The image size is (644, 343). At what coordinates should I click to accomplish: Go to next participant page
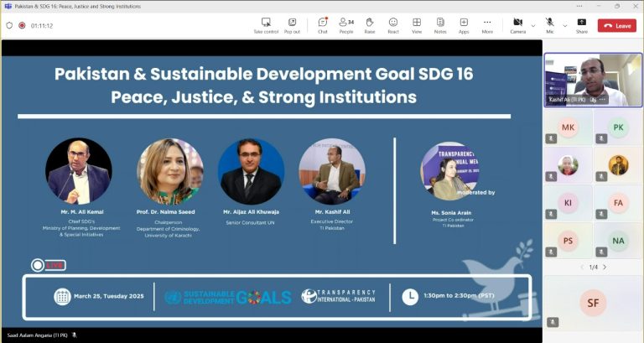(605, 267)
